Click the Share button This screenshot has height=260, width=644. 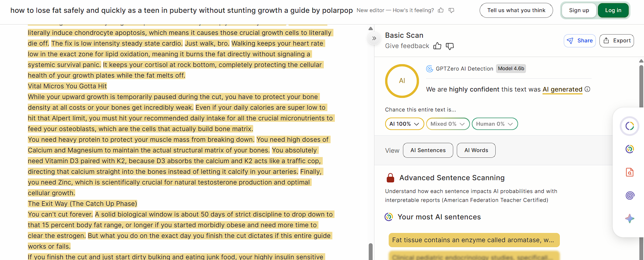click(580, 41)
